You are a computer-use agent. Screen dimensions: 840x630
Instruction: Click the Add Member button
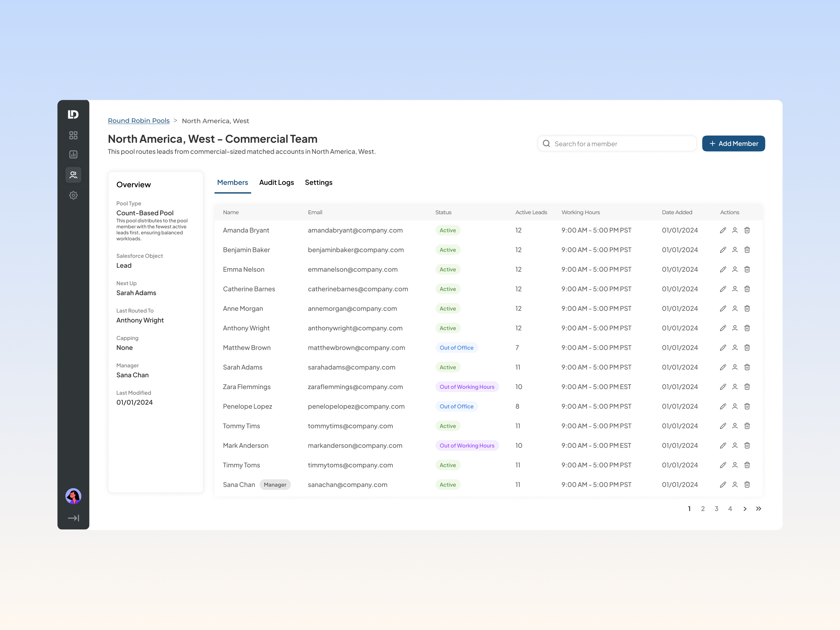[x=733, y=143]
